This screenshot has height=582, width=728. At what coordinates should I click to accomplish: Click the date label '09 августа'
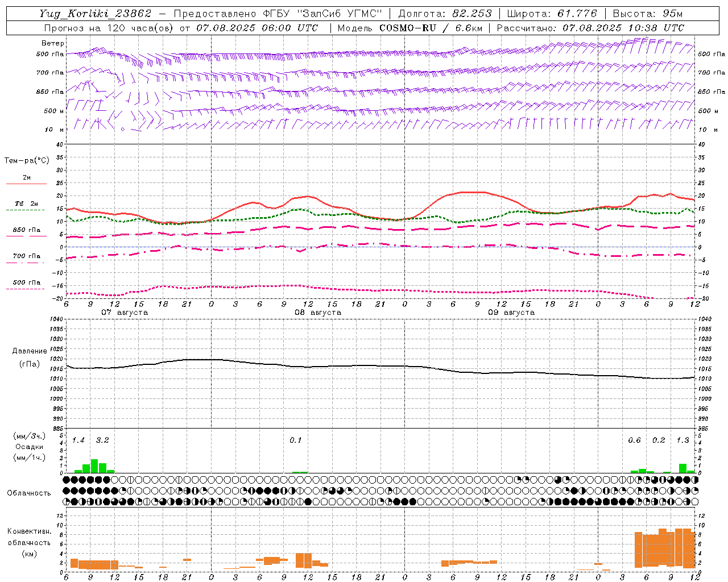pyautogui.click(x=511, y=313)
